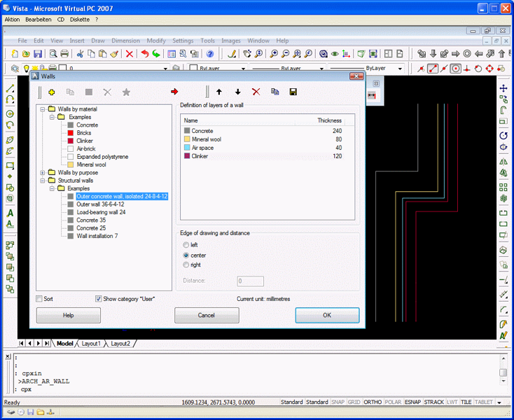Click the green redo arrow icon

coord(156,54)
